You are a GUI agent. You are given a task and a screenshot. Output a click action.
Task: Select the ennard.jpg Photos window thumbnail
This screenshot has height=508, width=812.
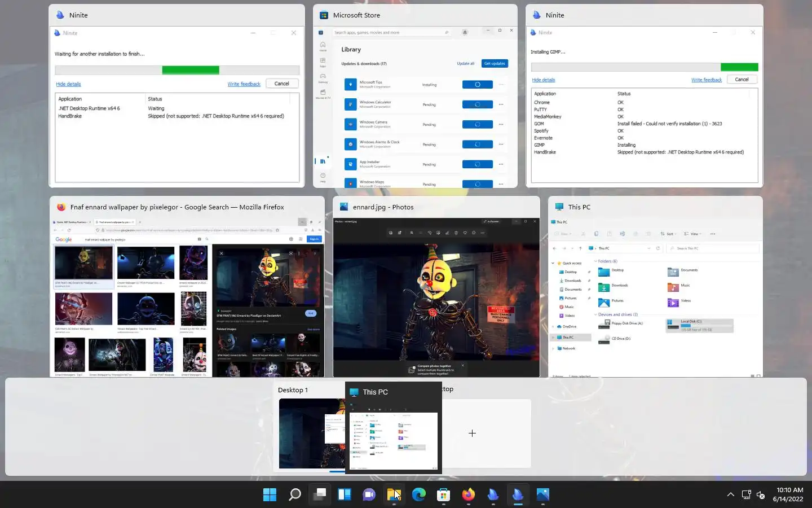(x=436, y=287)
